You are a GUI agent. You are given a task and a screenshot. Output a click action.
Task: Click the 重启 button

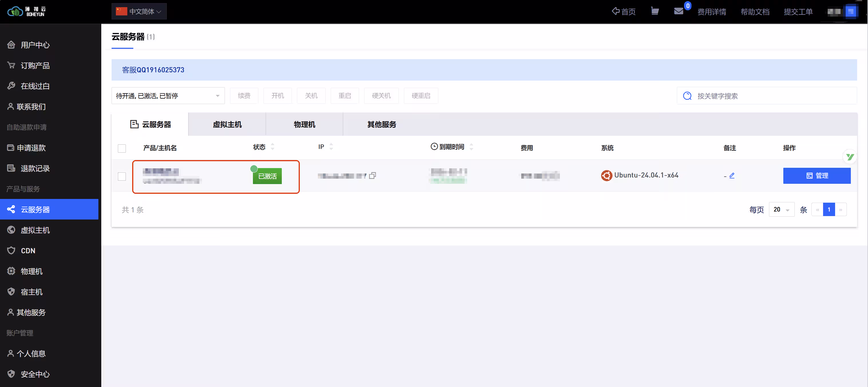tap(345, 96)
